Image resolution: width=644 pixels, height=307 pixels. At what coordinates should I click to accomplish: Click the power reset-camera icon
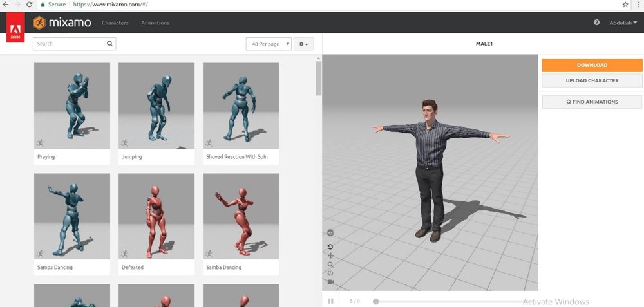[330, 273]
